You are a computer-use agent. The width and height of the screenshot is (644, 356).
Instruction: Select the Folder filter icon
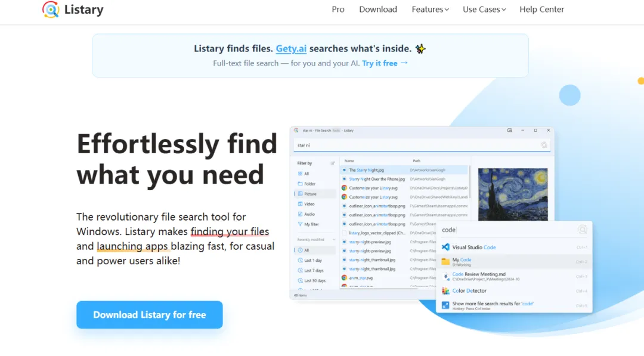(300, 184)
